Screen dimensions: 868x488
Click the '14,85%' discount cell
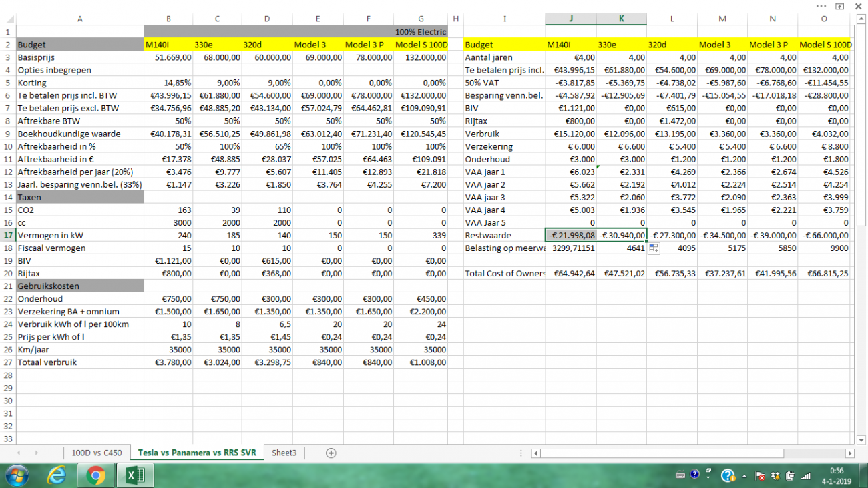[x=168, y=83]
